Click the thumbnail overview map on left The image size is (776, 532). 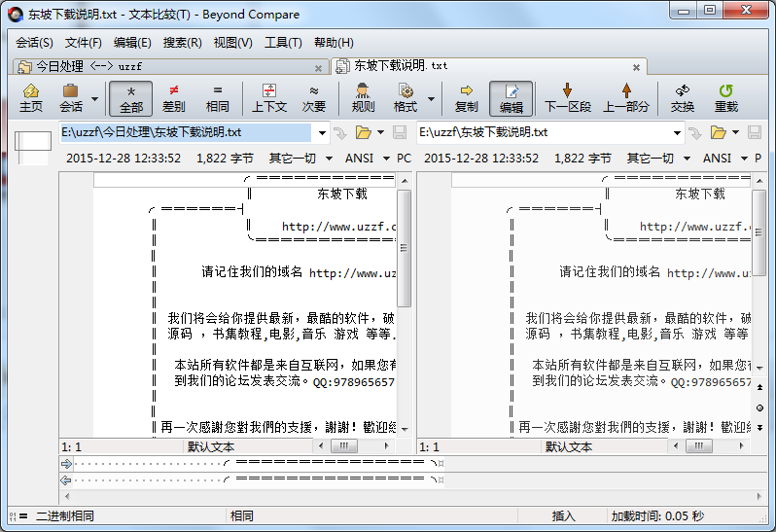click(x=33, y=148)
